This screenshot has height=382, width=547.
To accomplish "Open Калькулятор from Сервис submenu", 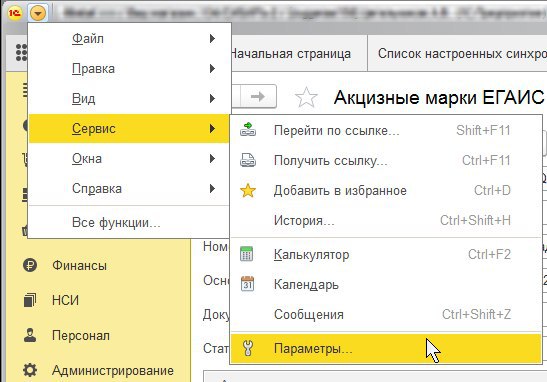I will tap(386, 255).
